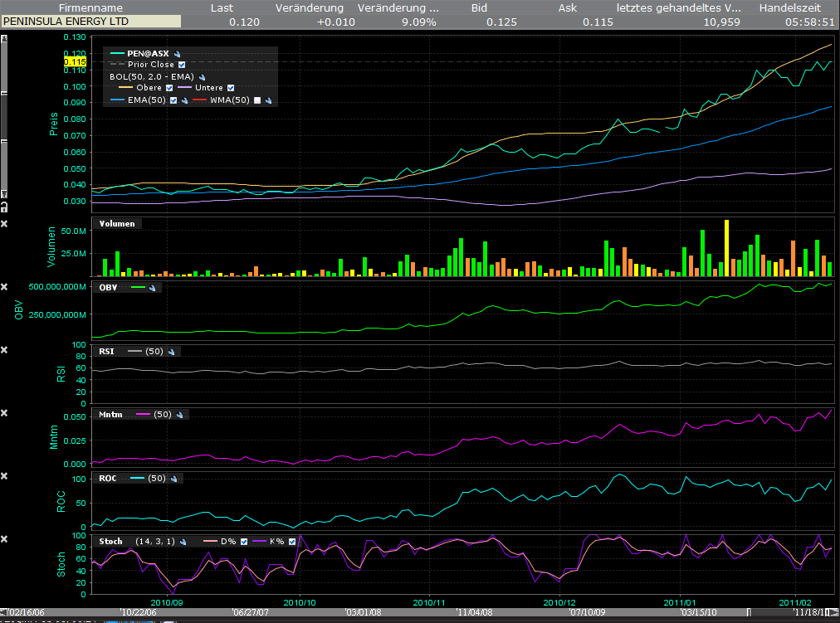Open the WMA(50) configuration wrench icon
840x623 pixels.
tap(269, 100)
